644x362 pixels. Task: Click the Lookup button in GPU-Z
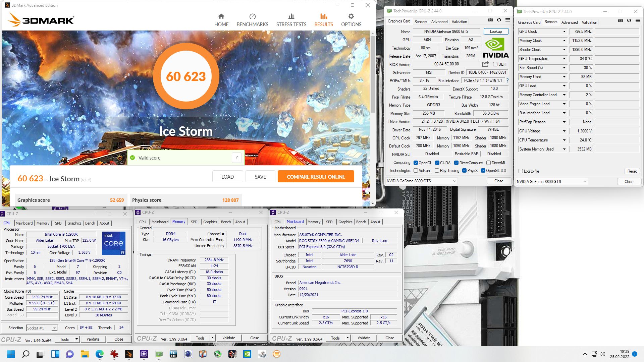[x=496, y=32]
